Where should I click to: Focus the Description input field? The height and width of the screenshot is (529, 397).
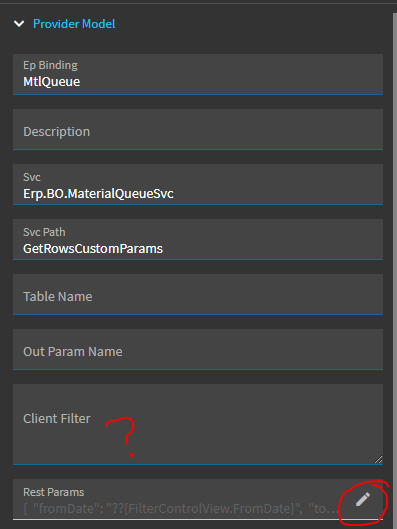tap(198, 129)
